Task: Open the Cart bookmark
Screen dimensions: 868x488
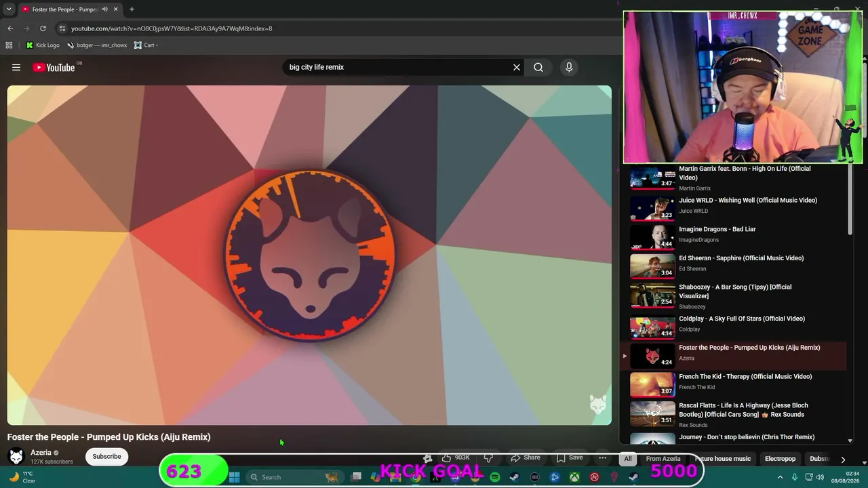Action: (146, 45)
